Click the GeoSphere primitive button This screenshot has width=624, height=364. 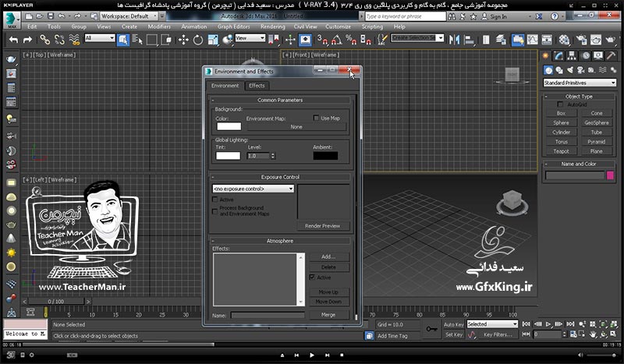click(597, 122)
